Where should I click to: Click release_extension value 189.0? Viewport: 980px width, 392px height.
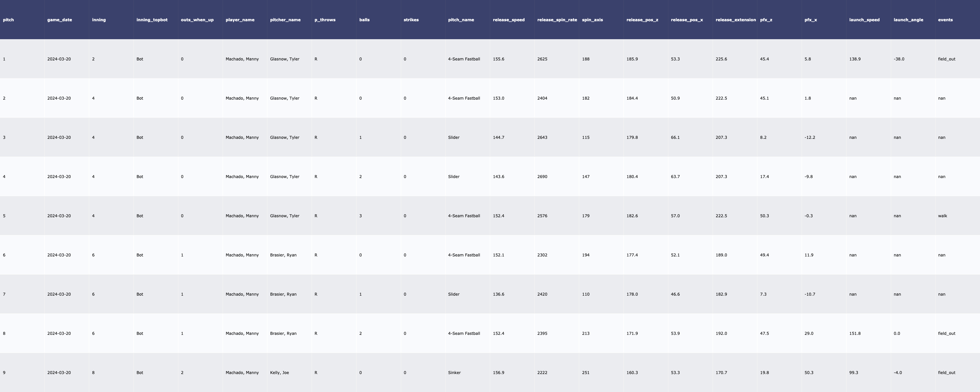point(721,255)
